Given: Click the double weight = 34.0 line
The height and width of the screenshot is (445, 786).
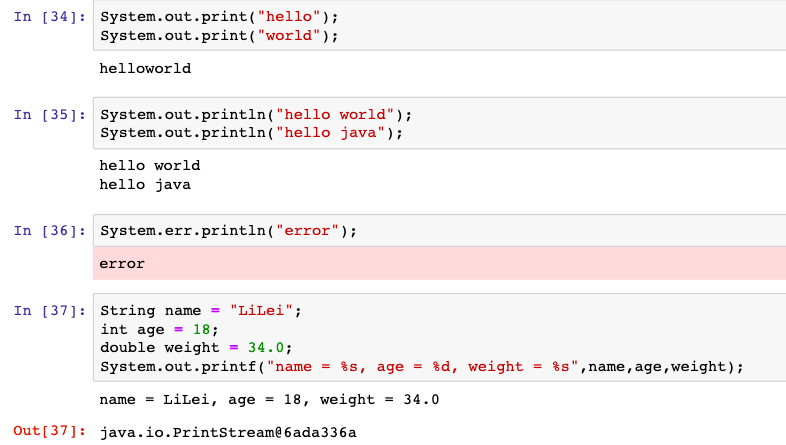Looking at the screenshot, I should [x=195, y=347].
